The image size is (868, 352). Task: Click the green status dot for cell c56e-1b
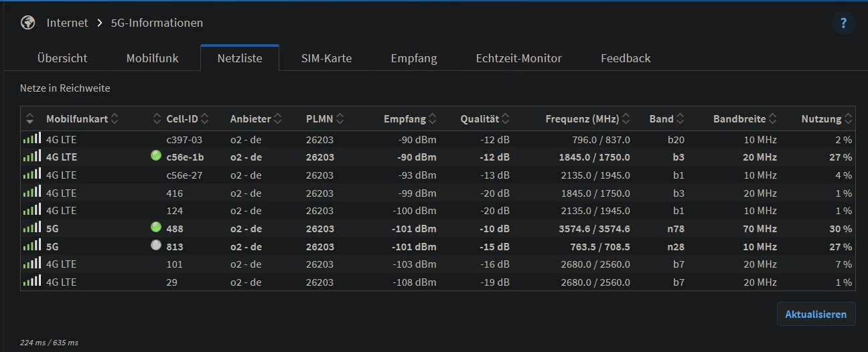point(156,157)
